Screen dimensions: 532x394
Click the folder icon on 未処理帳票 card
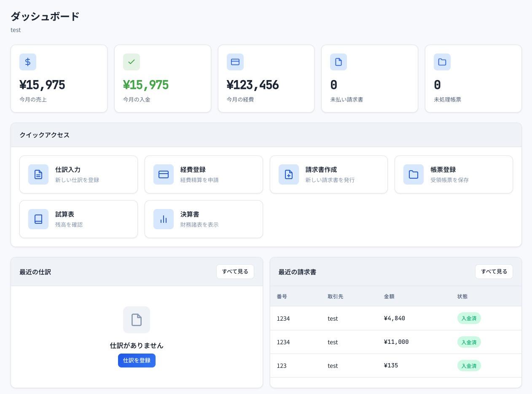pos(442,62)
